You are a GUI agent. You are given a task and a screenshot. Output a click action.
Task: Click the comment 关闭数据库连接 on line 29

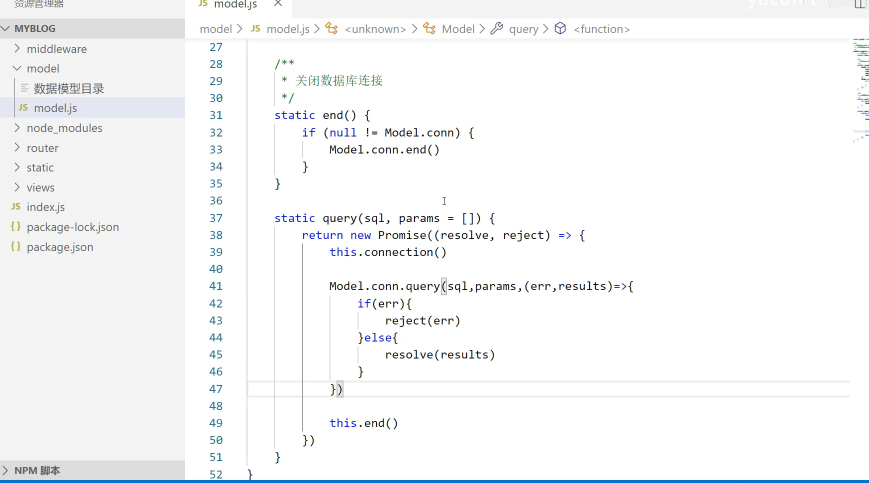[339, 81]
